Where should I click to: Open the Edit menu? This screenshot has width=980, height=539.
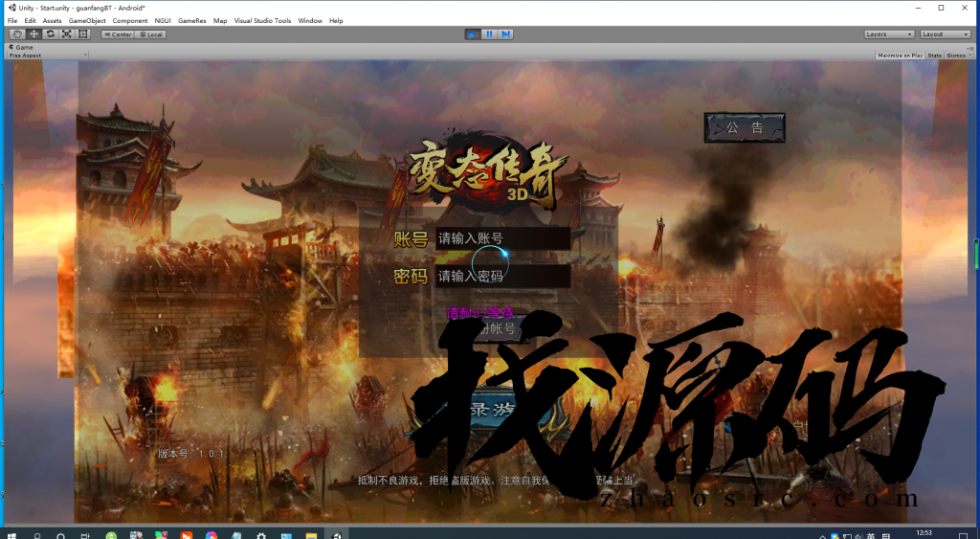click(30, 21)
